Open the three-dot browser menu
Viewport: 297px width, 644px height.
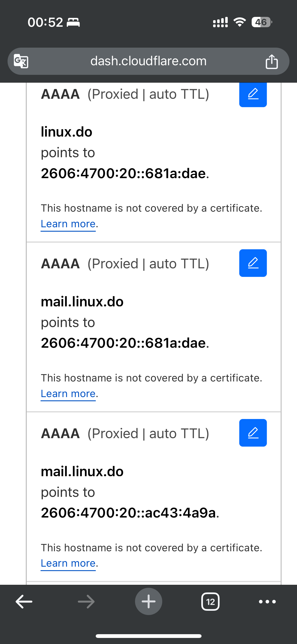point(267,602)
